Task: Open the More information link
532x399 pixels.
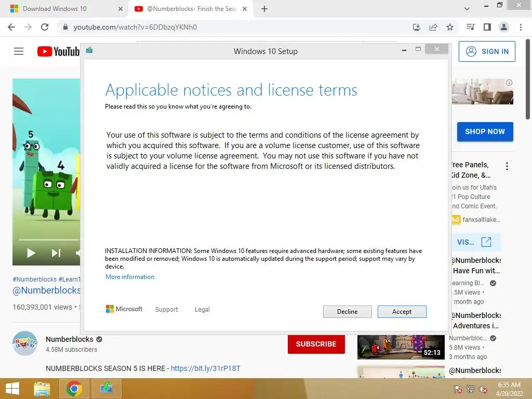Action: click(x=129, y=277)
